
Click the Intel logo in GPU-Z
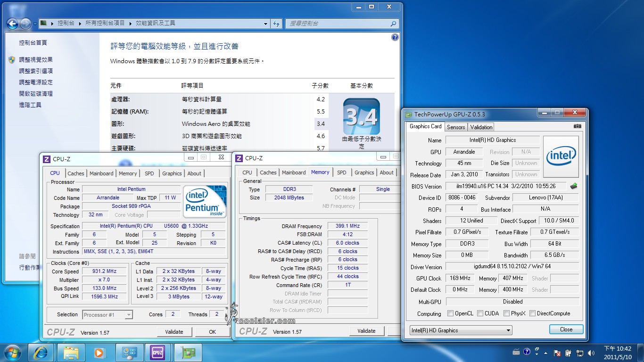(561, 157)
